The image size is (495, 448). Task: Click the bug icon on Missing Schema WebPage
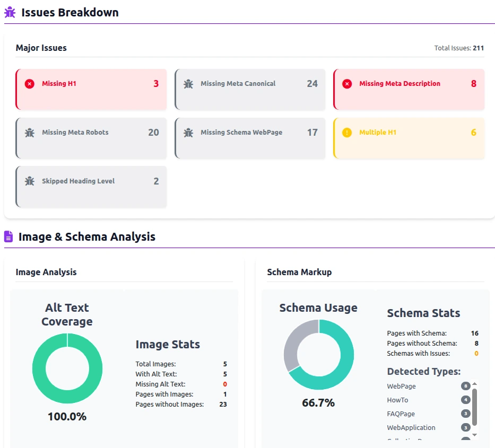pyautogui.click(x=188, y=133)
